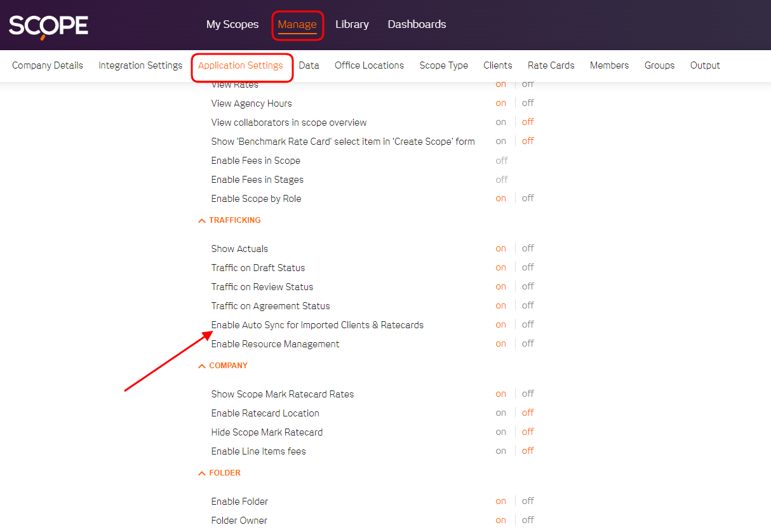This screenshot has width=771, height=532.
Task: Turn off Enable Resource Management
Action: pos(528,343)
